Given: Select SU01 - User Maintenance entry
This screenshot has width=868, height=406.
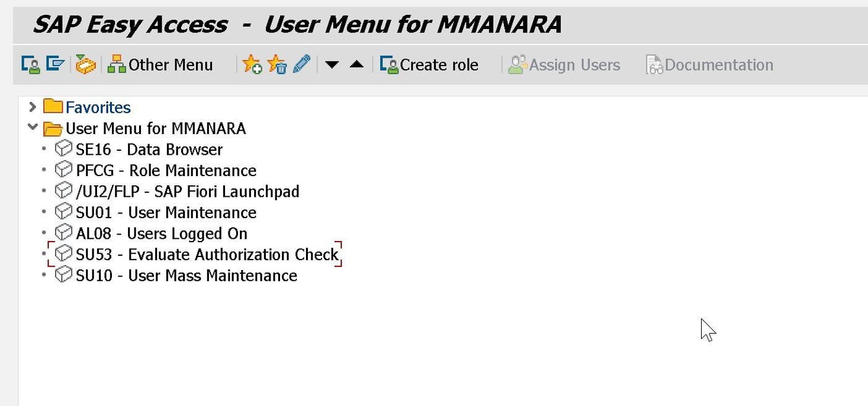Looking at the screenshot, I should point(156,212).
